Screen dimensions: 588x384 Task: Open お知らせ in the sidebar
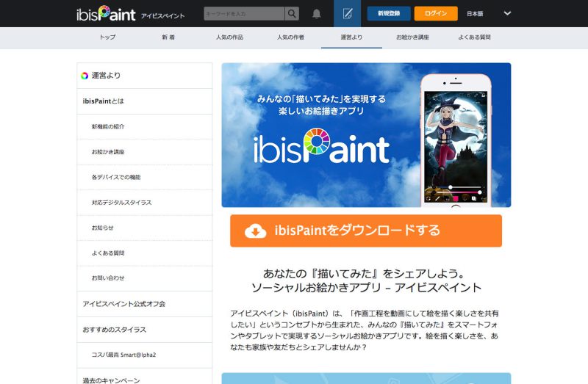[x=144, y=228]
